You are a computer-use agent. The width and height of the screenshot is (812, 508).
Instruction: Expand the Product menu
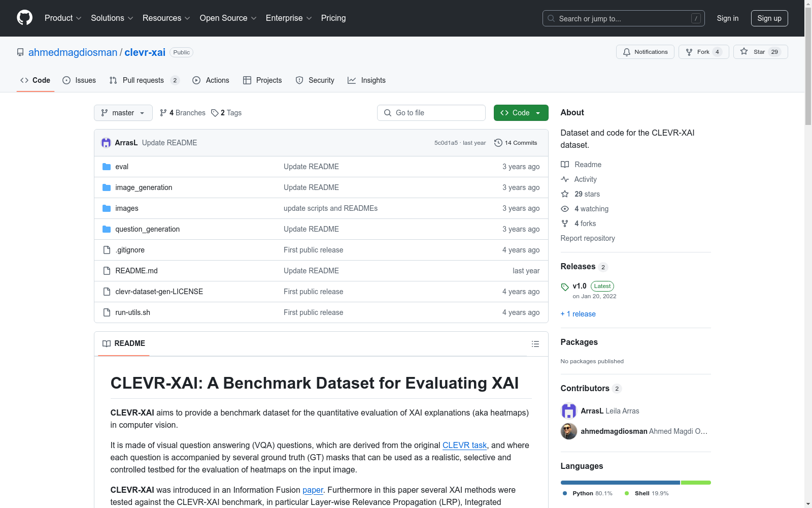63,18
